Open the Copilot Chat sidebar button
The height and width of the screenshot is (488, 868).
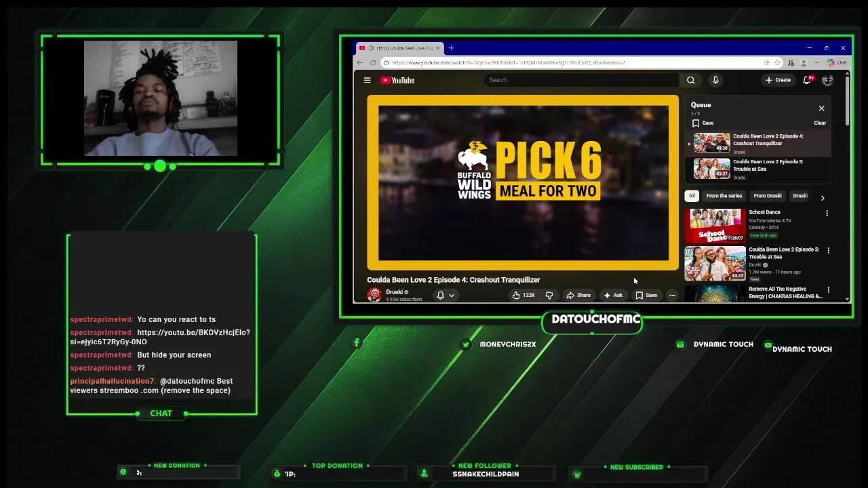836,62
